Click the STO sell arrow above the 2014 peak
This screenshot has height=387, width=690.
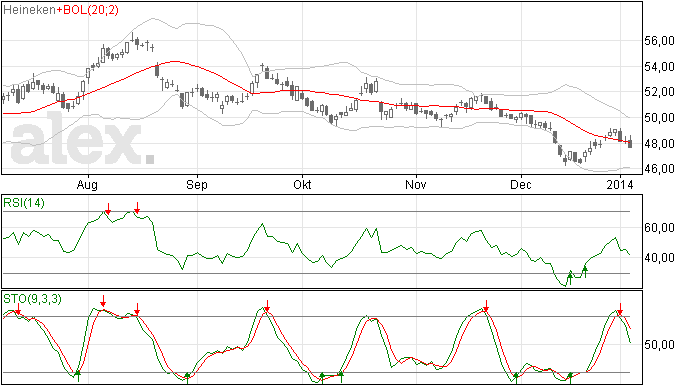point(620,309)
